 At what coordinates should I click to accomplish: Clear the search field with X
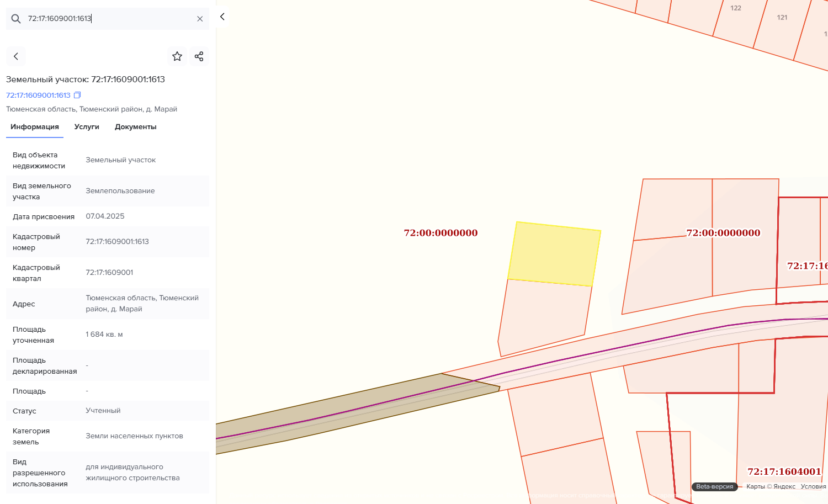(x=200, y=19)
